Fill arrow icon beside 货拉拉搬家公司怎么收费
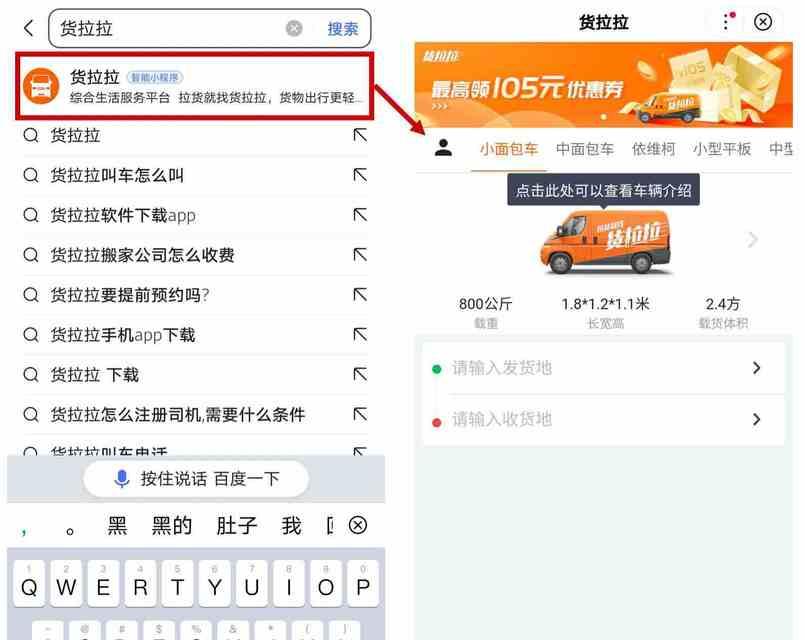The width and height of the screenshot is (805, 640). (360, 255)
